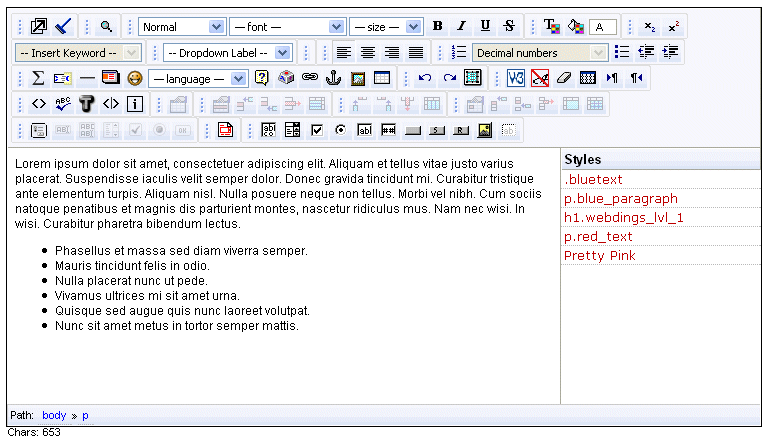
Task: Click the <|> split code icon
Action: (111, 104)
